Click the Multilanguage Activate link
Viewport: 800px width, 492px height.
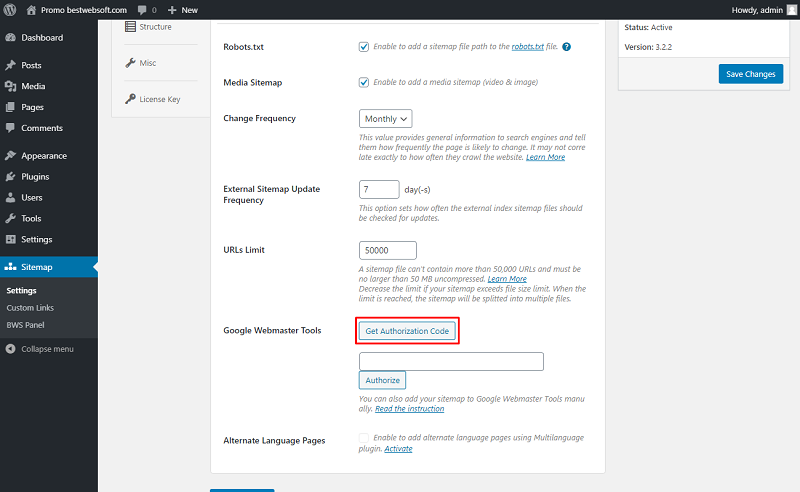click(398, 449)
